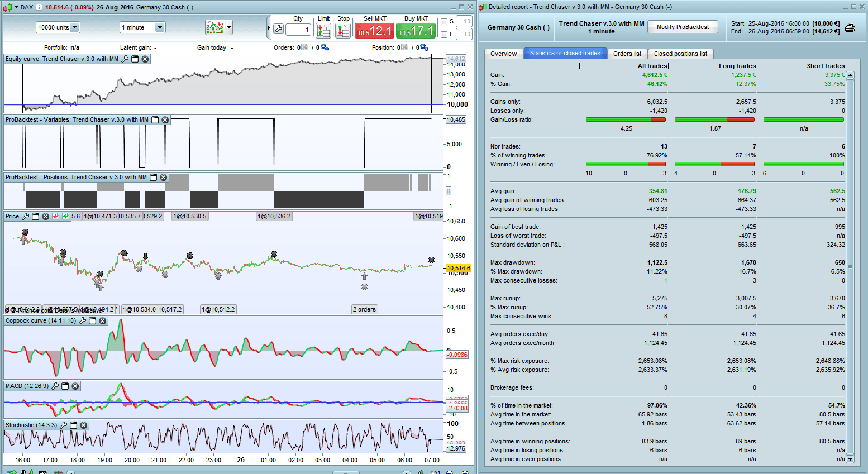Open the 1 minute timeframe dropdown
Image resolution: width=868 pixels, height=474 pixels.
tap(142, 27)
